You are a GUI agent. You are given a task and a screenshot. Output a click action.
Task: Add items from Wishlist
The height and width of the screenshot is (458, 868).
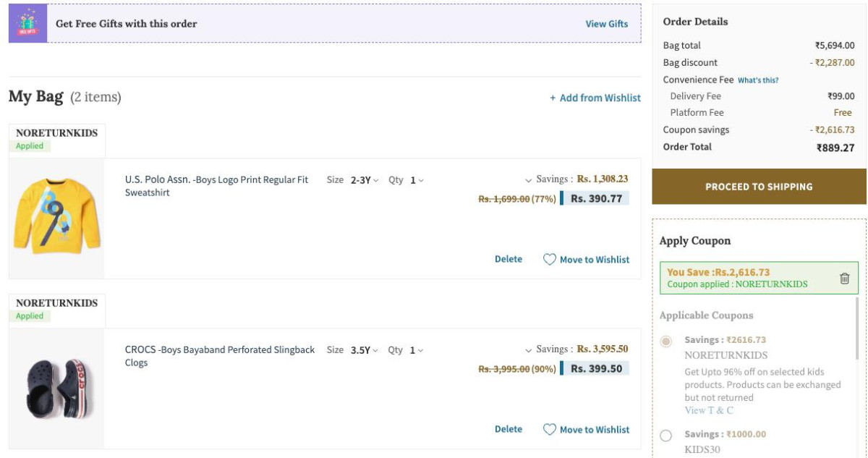[595, 98]
